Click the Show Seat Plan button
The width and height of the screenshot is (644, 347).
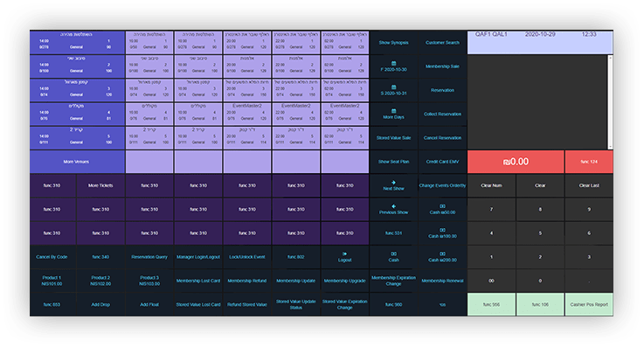pos(393,162)
